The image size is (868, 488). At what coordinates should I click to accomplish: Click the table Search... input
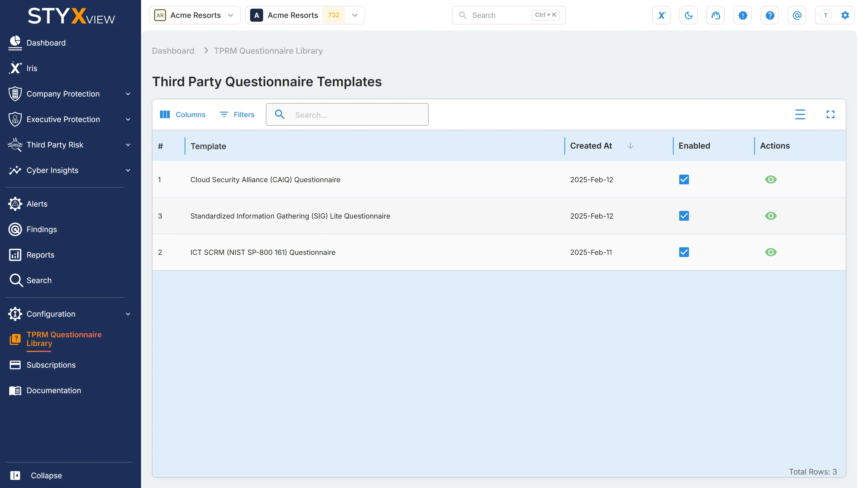[x=347, y=114]
